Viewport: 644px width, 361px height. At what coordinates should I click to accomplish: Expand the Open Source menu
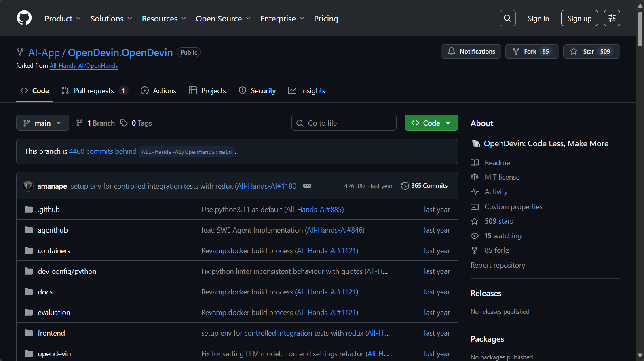click(223, 19)
